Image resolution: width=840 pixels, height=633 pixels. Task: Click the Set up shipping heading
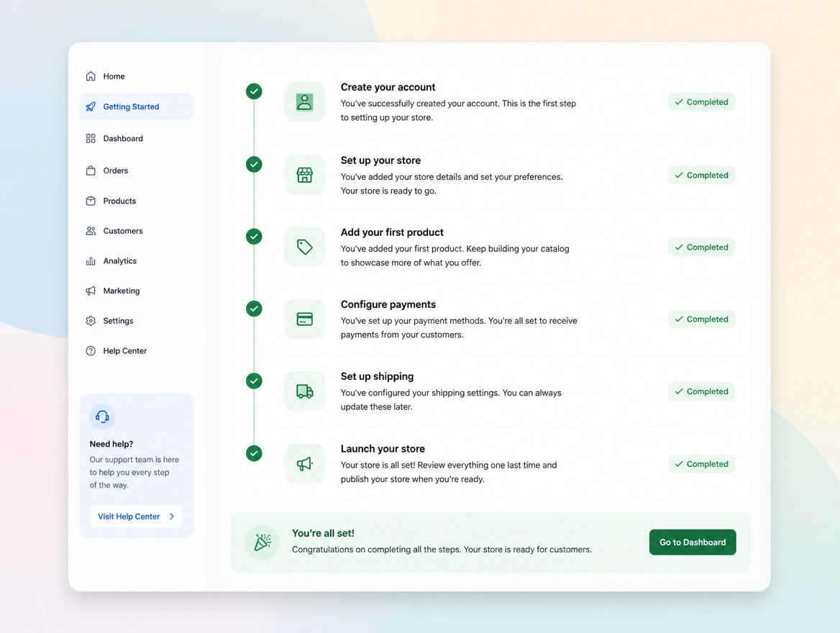377,376
